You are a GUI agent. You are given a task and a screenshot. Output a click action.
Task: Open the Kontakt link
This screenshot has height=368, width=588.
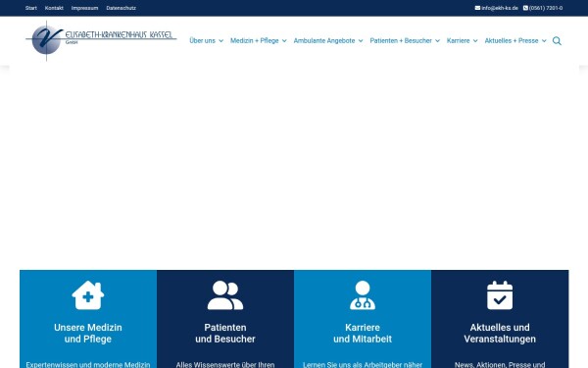pyautogui.click(x=54, y=8)
